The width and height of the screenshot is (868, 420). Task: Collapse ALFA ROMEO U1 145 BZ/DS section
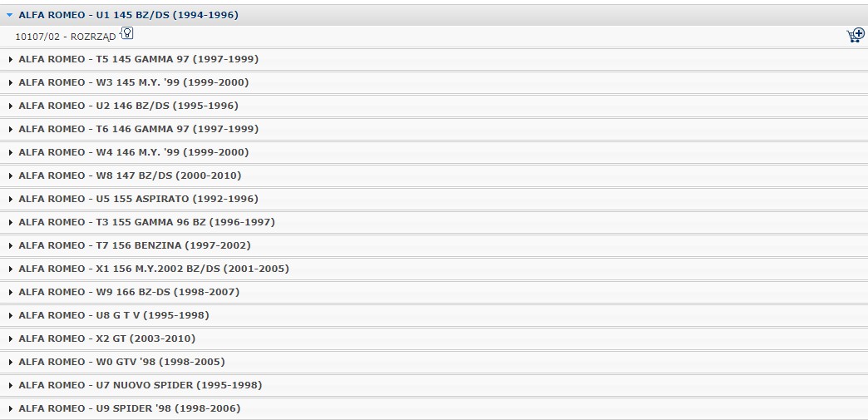pyautogui.click(x=9, y=16)
